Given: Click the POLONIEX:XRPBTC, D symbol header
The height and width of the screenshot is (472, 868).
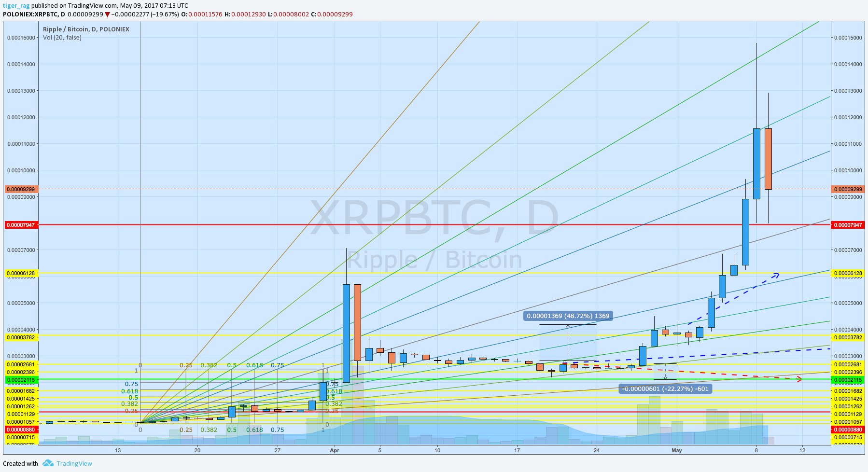Looking at the screenshot, I should click(34, 14).
